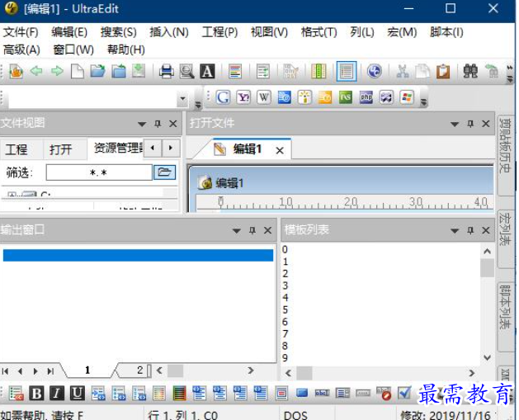Screen dimensions: 519x420
Task: Click the print preview magnifier icon
Action: [x=186, y=71]
